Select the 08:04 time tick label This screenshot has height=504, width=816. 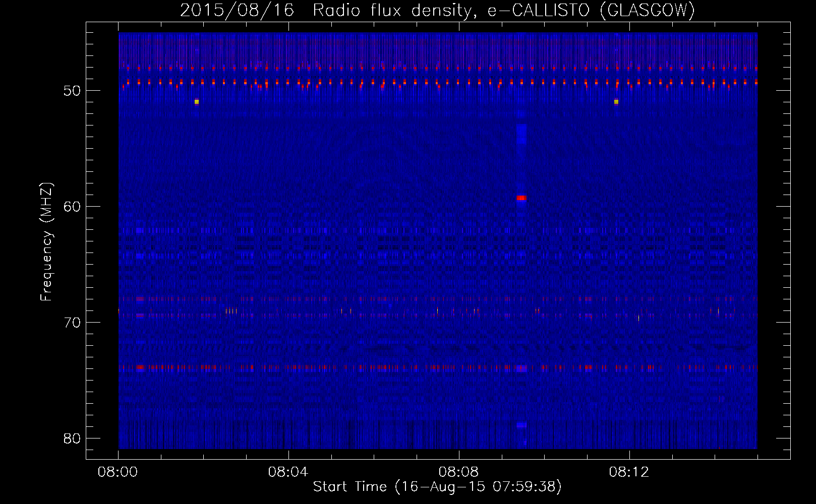pyautogui.click(x=288, y=472)
